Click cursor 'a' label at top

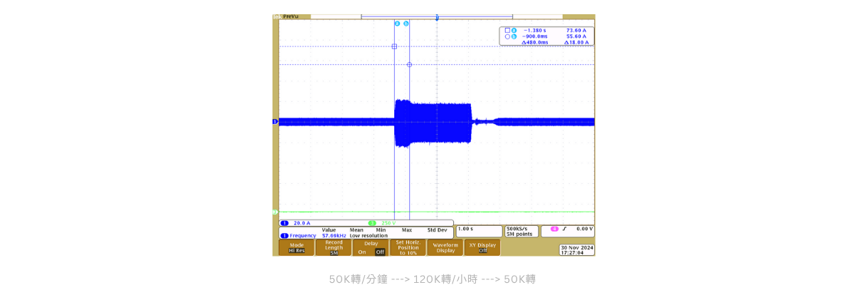point(397,24)
